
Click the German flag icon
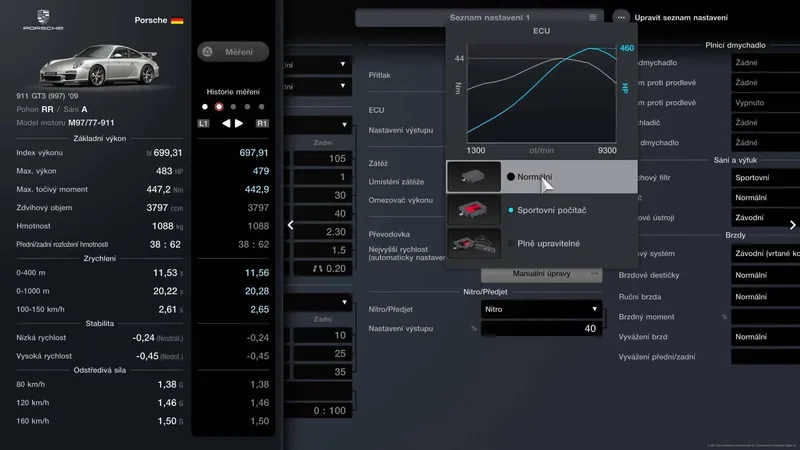click(x=177, y=20)
